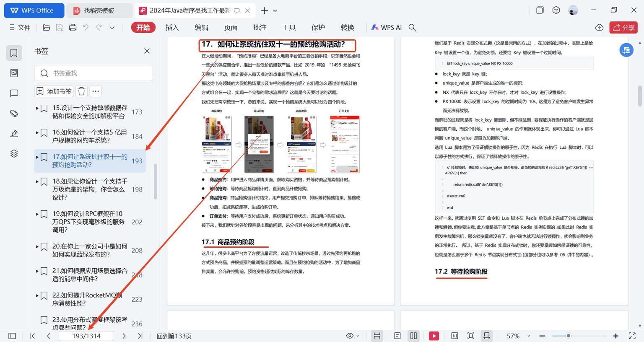The height and width of the screenshot is (342, 644).
Task: Click the redo arrow icon
Action: coord(99,28)
